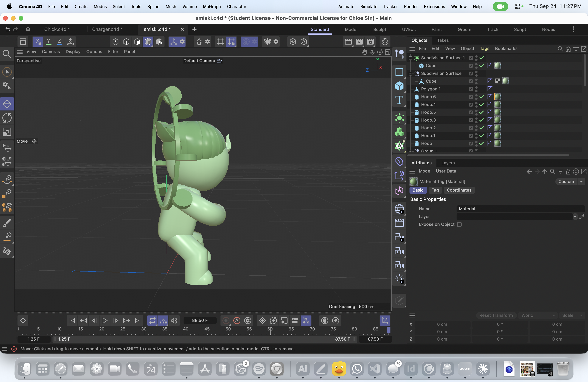Viewport: 588px width, 382px height.
Task: Toggle enable checkmark for Hoop.4
Action: (481, 104)
